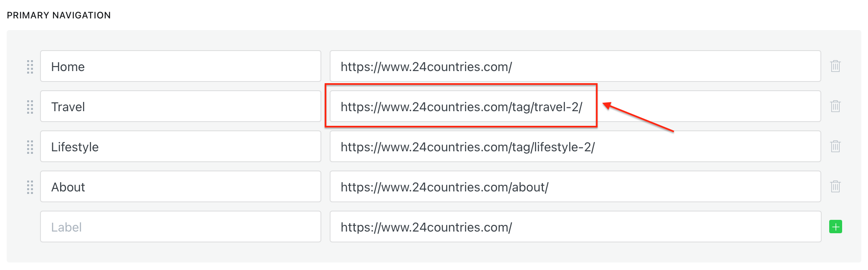Grab the Home row drag handle

pyautogui.click(x=30, y=66)
